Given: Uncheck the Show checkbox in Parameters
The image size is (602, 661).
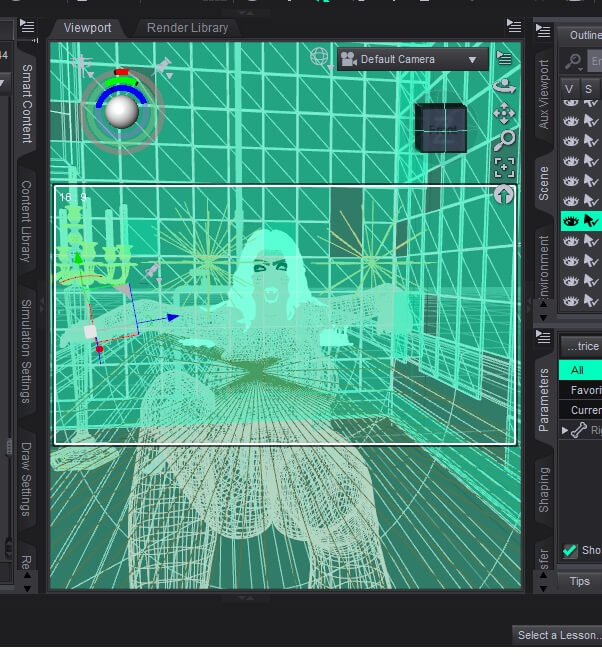Looking at the screenshot, I should (570, 551).
